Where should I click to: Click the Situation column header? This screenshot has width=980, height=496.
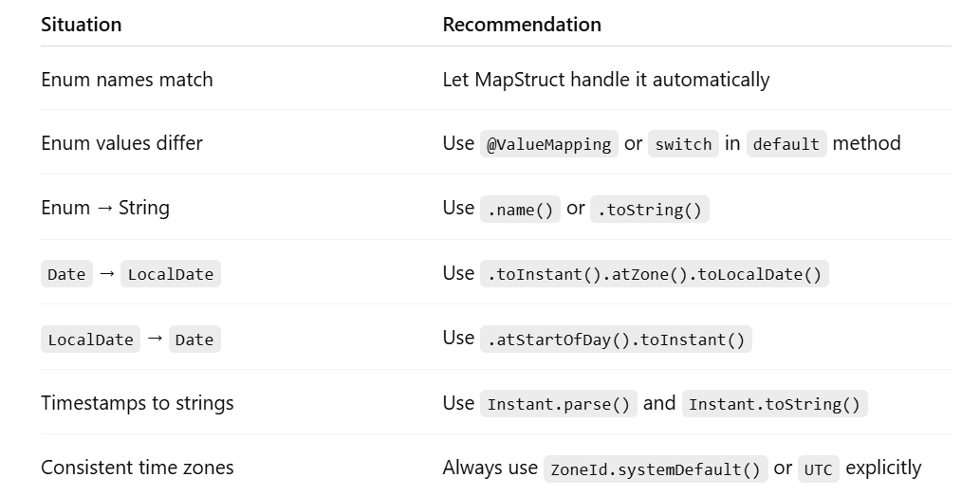(82, 25)
